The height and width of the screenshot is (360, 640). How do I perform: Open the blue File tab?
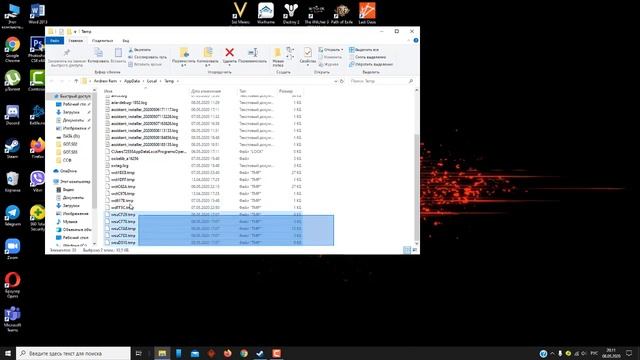coord(55,40)
